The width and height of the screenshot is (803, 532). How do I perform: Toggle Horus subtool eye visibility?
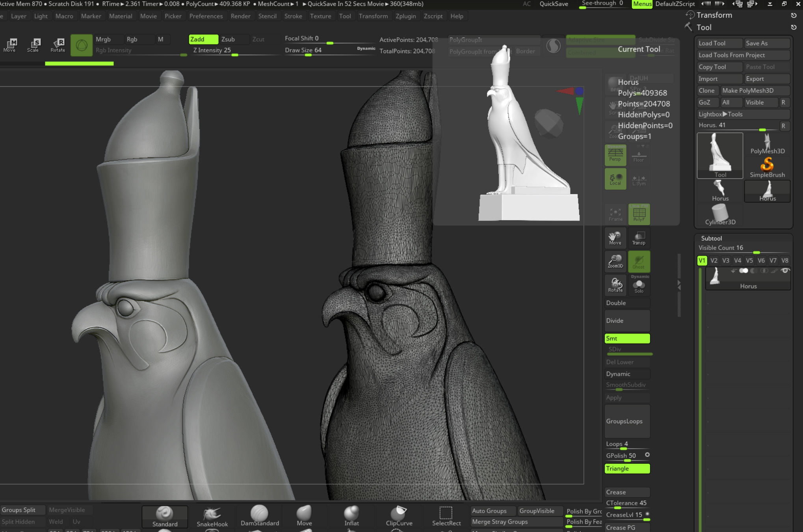tap(785, 271)
